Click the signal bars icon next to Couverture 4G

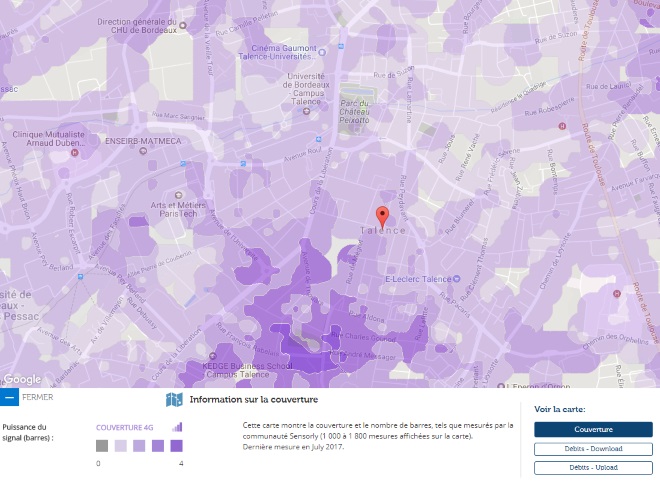[x=178, y=427]
